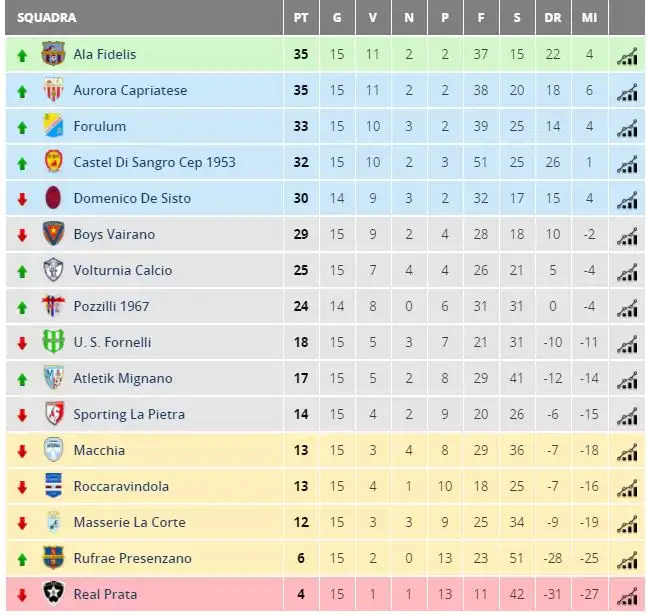This screenshot has width=647, height=615.
Task: Open Macchia statistics chart icon
Action: (x=627, y=452)
